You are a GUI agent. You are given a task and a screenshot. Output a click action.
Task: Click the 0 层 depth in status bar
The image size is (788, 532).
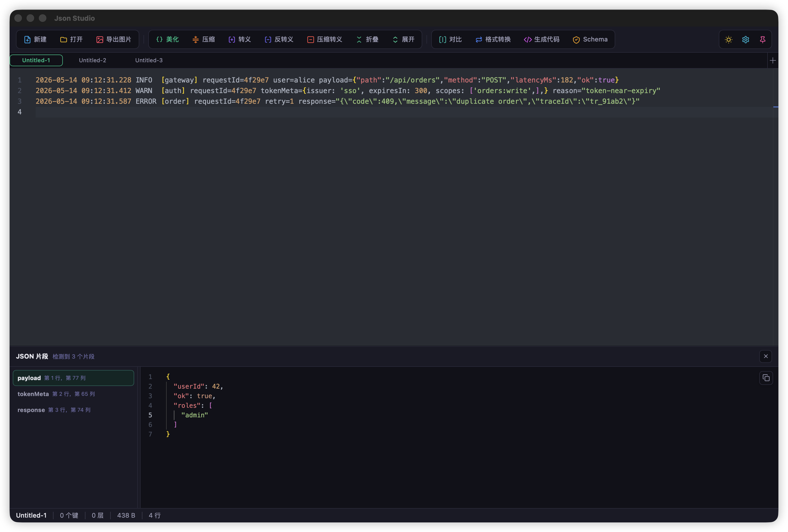pyautogui.click(x=98, y=515)
